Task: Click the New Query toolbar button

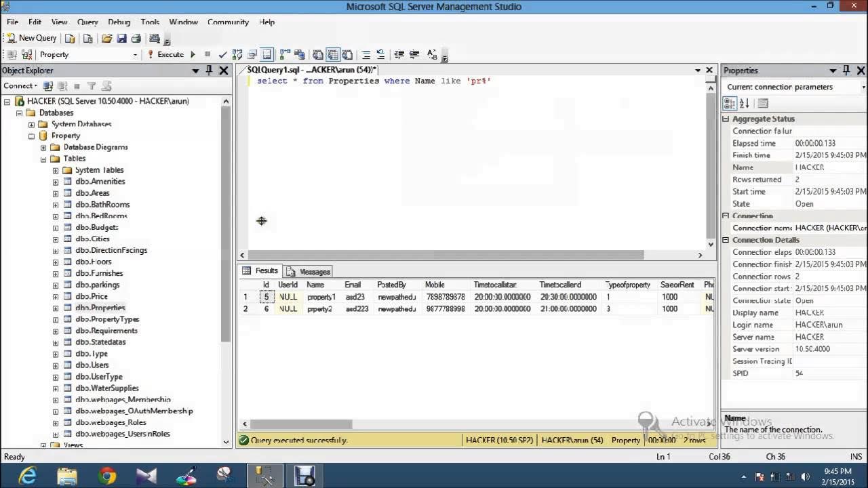Action: (33, 38)
